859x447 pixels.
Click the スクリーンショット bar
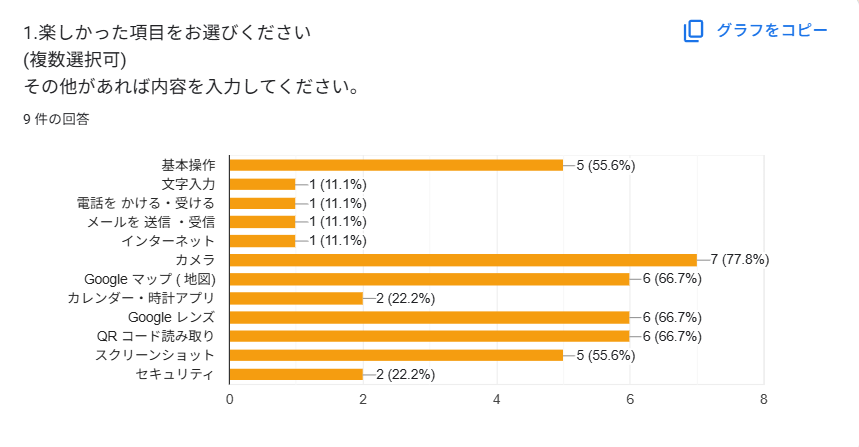396,355
